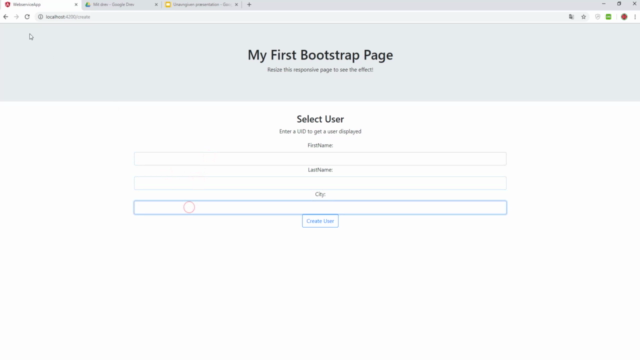This screenshot has width=640, height=360.
Task: Close the Google Drive tab
Action: point(156,4)
